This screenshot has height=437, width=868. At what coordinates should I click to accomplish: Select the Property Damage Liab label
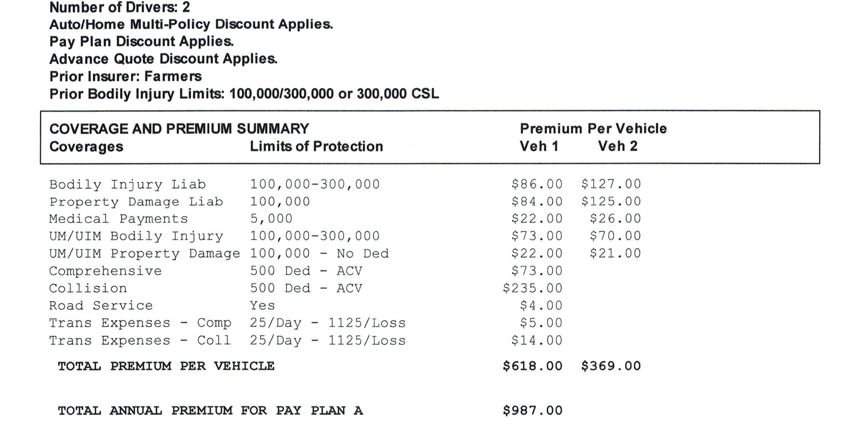[136, 202]
